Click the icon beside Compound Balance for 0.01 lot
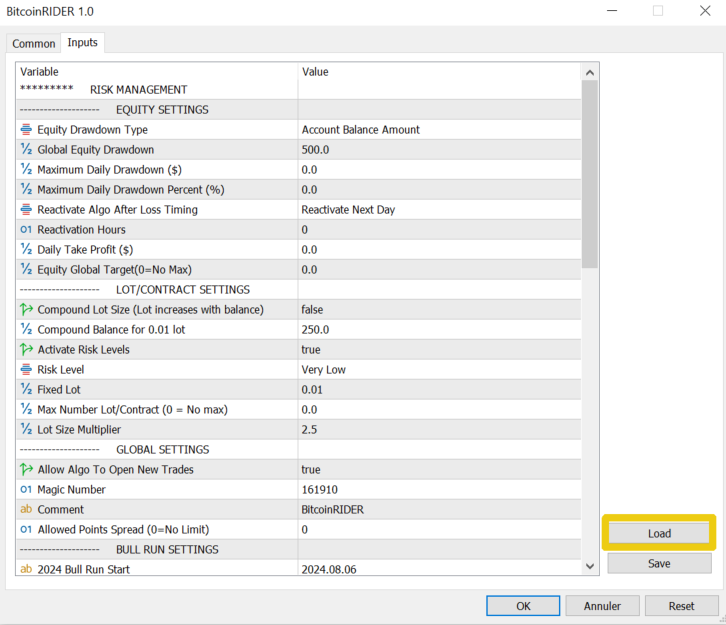 point(26,330)
